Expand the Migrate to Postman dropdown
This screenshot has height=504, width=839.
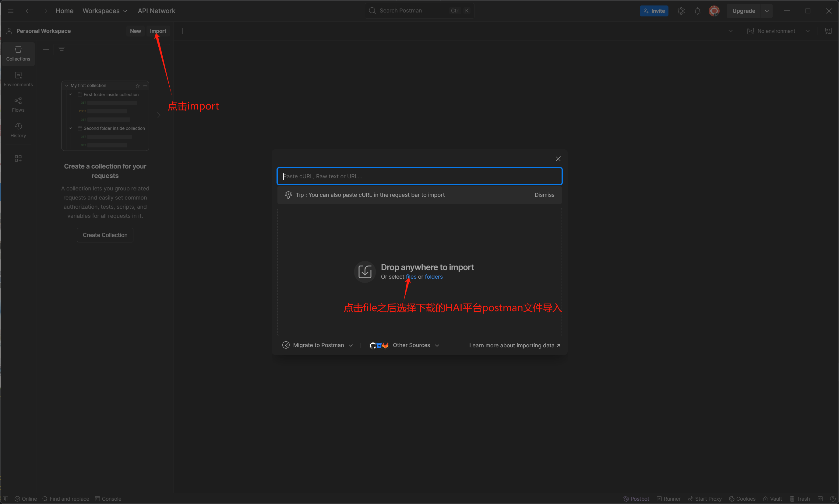pos(318,345)
